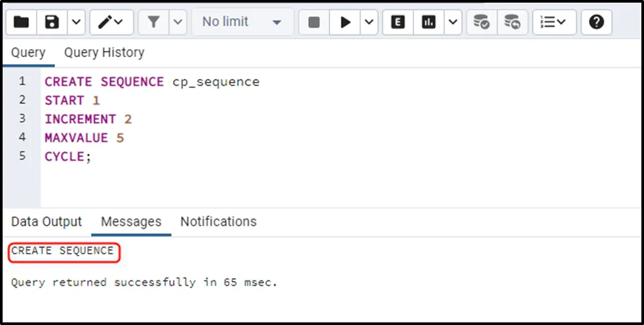This screenshot has height=325, width=644.
Task: Expand the Save File dropdown arrow
Action: (x=77, y=22)
